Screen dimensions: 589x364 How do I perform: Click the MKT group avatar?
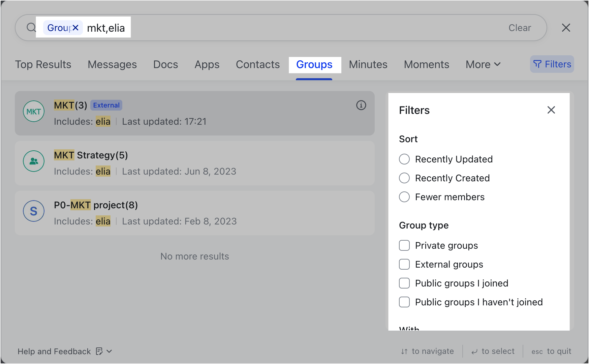34,112
